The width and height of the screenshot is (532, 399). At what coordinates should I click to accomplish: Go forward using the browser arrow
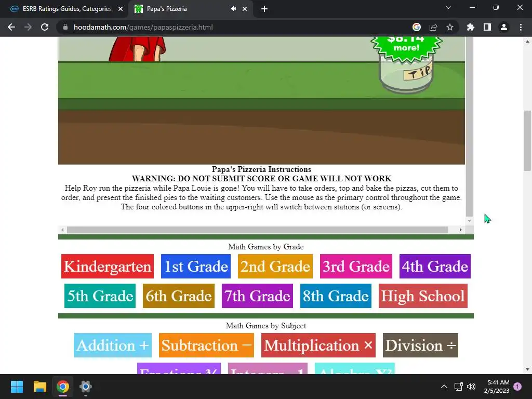click(28, 27)
